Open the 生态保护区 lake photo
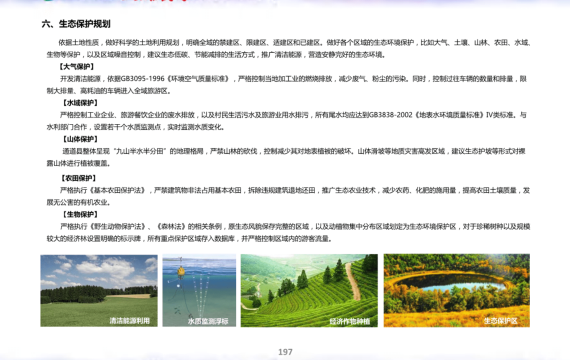The width and height of the screenshot is (570, 360). pyautogui.click(x=457, y=291)
